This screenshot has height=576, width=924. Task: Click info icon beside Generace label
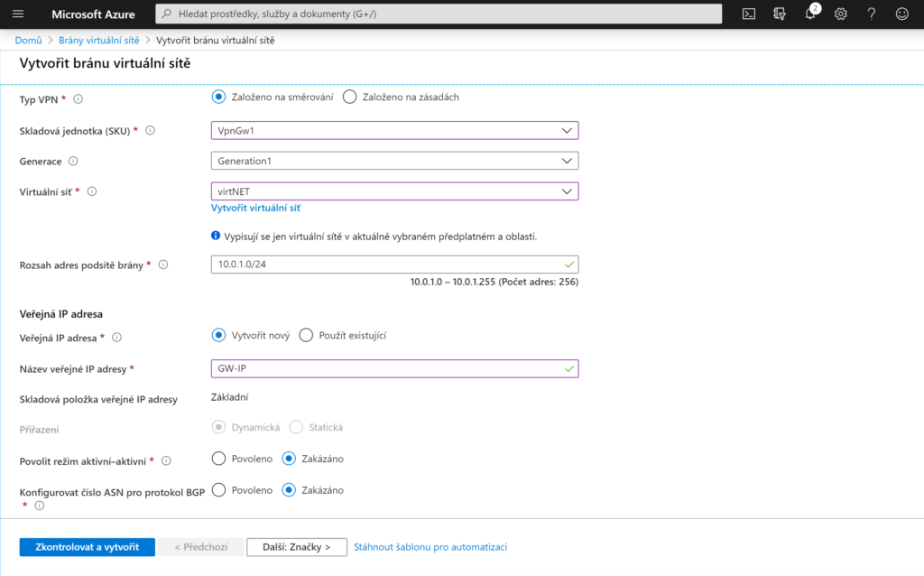coord(73,162)
